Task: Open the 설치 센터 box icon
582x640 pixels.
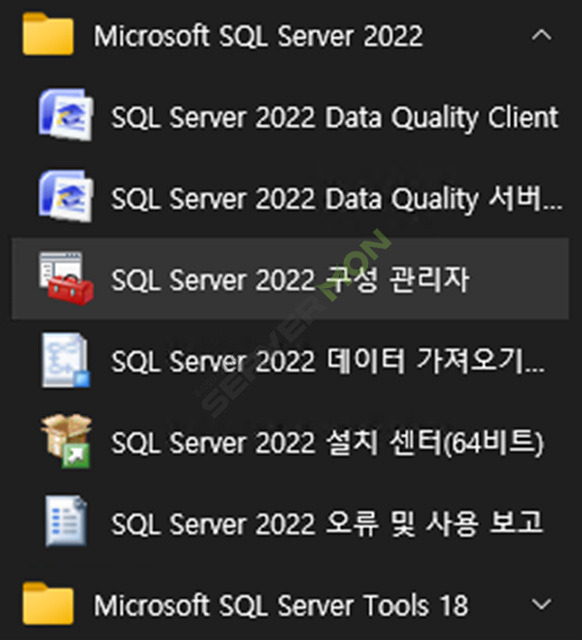Action: coord(66,441)
